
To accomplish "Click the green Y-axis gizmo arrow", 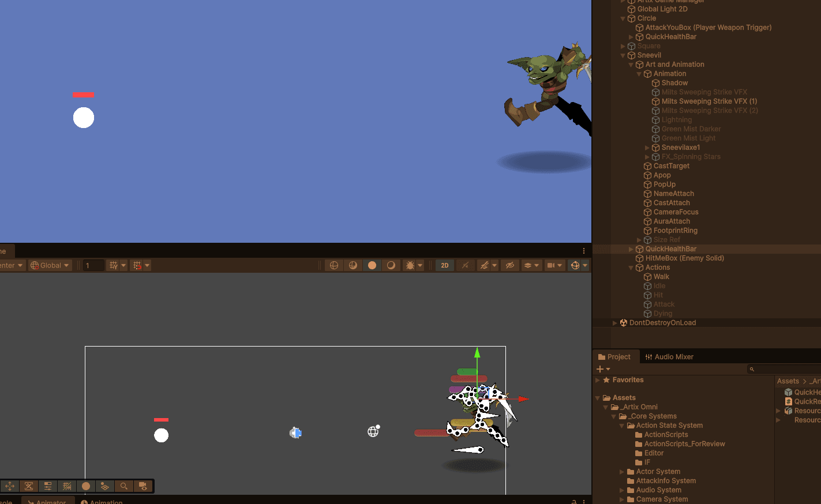I will click(477, 353).
